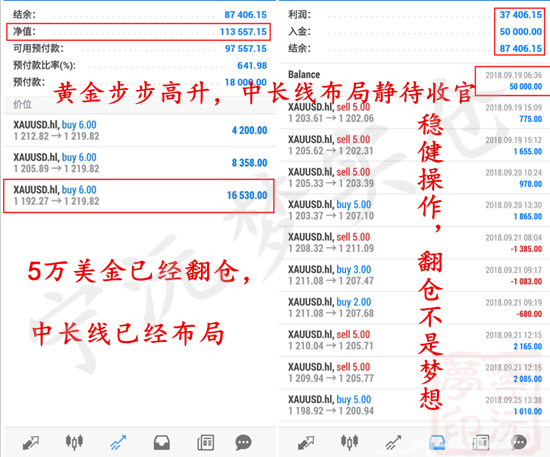Open Quotes icon in right bottom bar
This screenshot has height=457, width=550.
(306, 443)
